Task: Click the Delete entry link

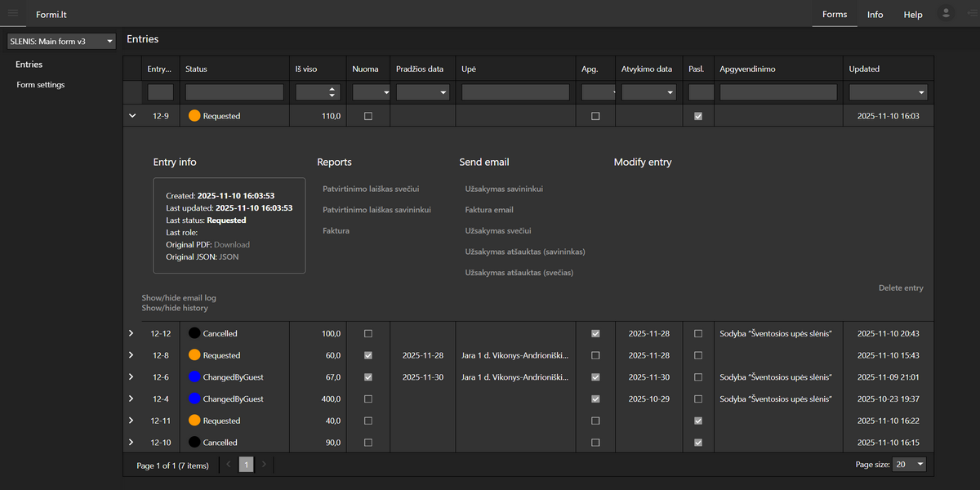Action: tap(901, 288)
